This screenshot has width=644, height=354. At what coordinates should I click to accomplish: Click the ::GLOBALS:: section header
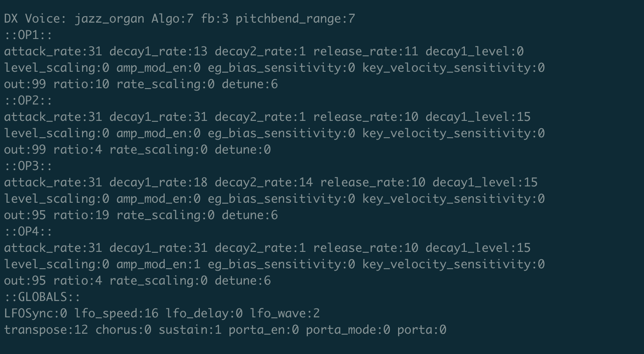42,297
